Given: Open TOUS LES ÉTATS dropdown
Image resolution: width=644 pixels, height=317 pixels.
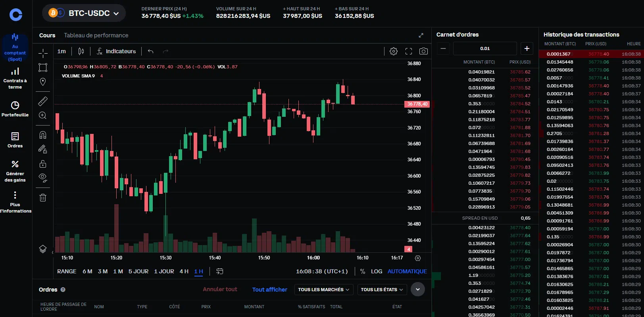Looking at the screenshot, I should pos(382,290).
